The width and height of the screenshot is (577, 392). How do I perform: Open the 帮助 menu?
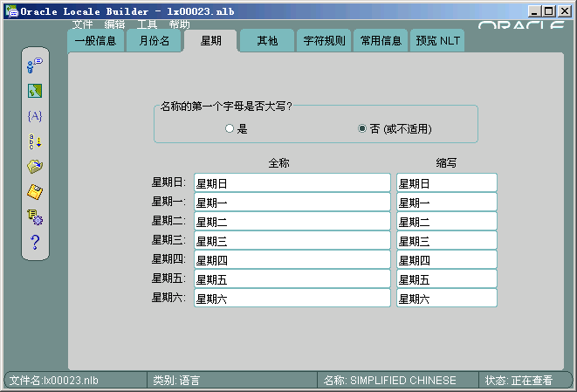(x=179, y=24)
